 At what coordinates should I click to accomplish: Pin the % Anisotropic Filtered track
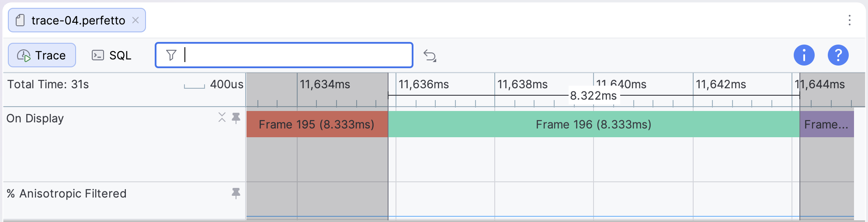click(236, 193)
